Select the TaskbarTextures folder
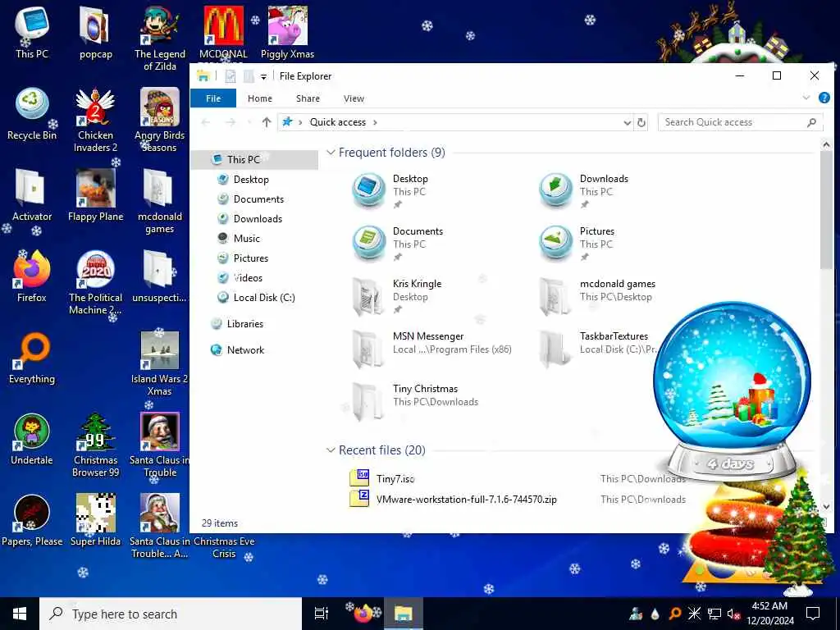Screen dimensions: 840x630 pos(596,348)
